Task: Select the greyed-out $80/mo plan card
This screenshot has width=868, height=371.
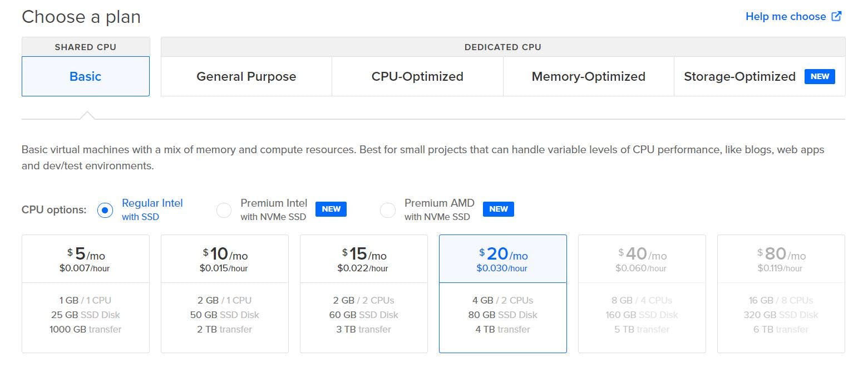Action: [781, 294]
